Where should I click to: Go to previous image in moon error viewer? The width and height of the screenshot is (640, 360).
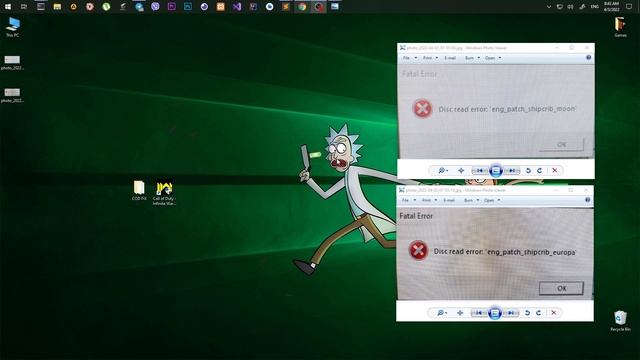point(480,171)
